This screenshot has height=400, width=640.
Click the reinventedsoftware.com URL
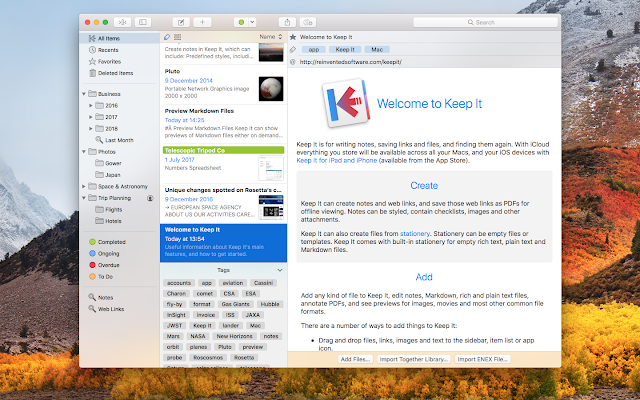pos(351,62)
